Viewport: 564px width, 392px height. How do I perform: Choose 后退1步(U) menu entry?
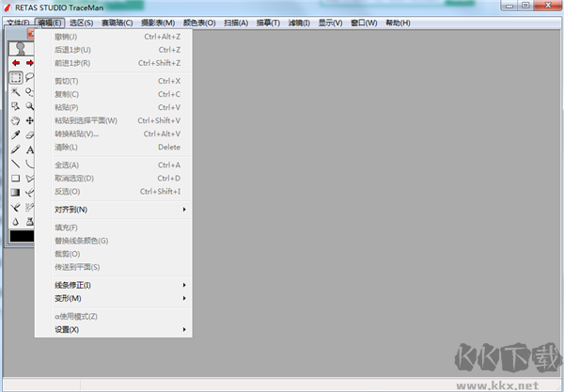point(114,50)
